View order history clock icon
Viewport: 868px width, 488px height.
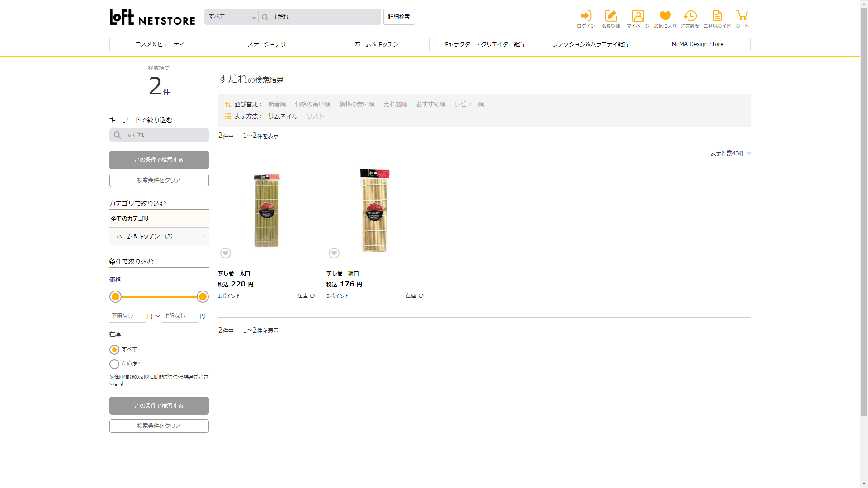point(690,16)
